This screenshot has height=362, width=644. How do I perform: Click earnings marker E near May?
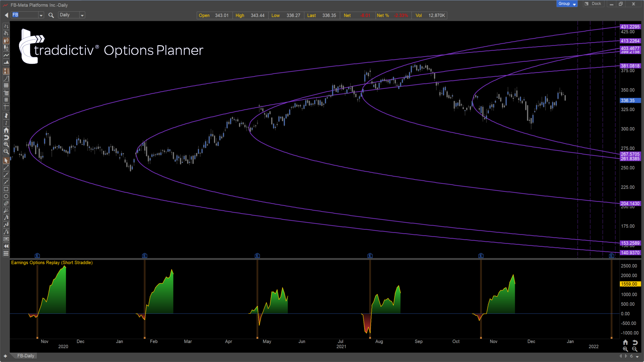(257, 255)
